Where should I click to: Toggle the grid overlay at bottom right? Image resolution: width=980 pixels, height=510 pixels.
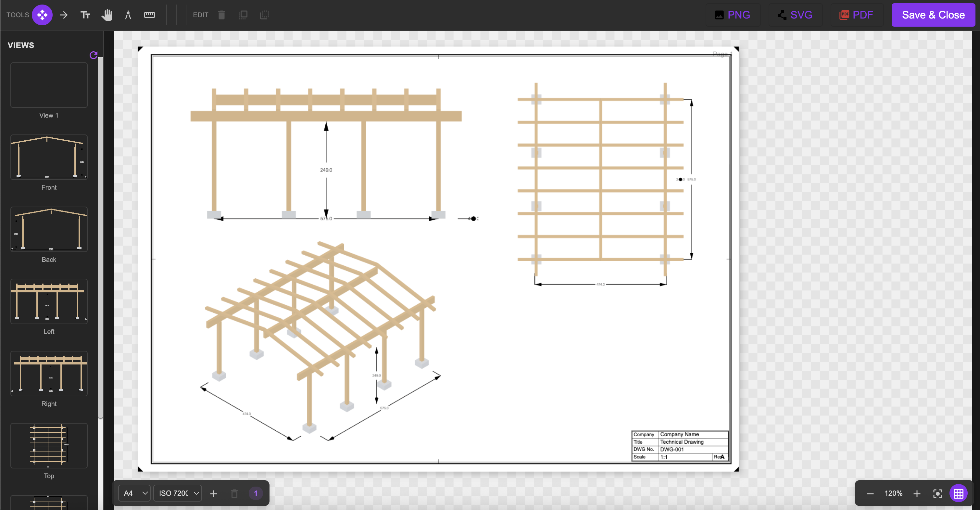(958, 493)
